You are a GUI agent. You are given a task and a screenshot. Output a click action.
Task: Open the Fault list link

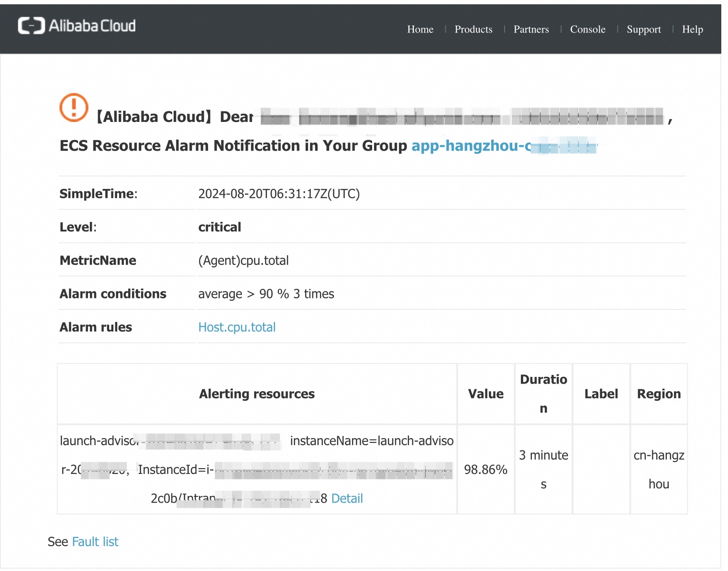coord(95,541)
